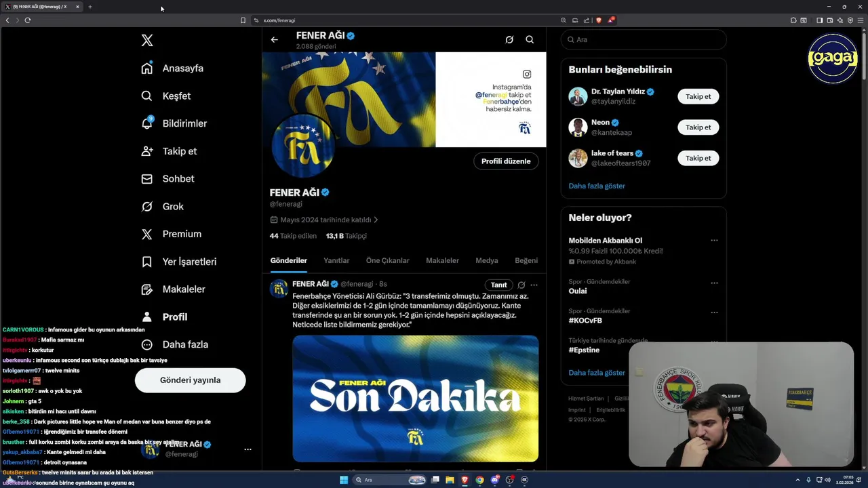Image resolution: width=868 pixels, height=488 pixels.
Task: Click the zoom magnifier icon in address bar
Action: tap(563, 20)
